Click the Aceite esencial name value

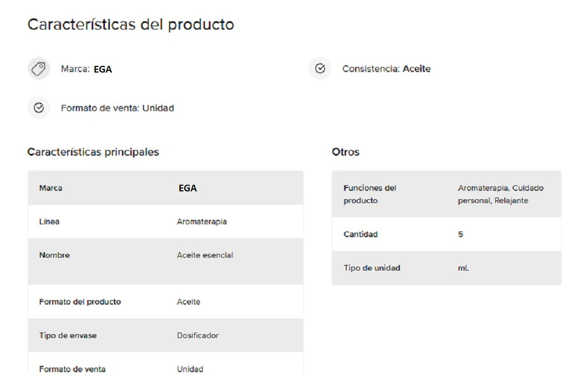(205, 255)
